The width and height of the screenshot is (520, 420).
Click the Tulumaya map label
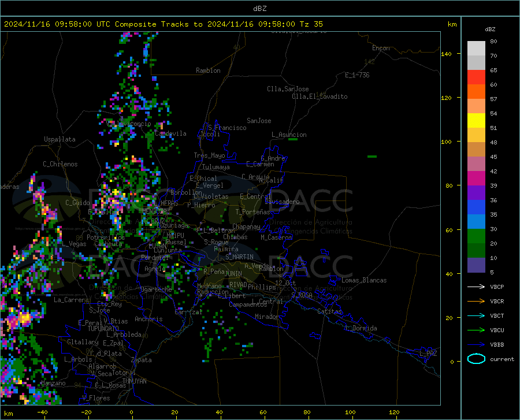[x=216, y=167]
